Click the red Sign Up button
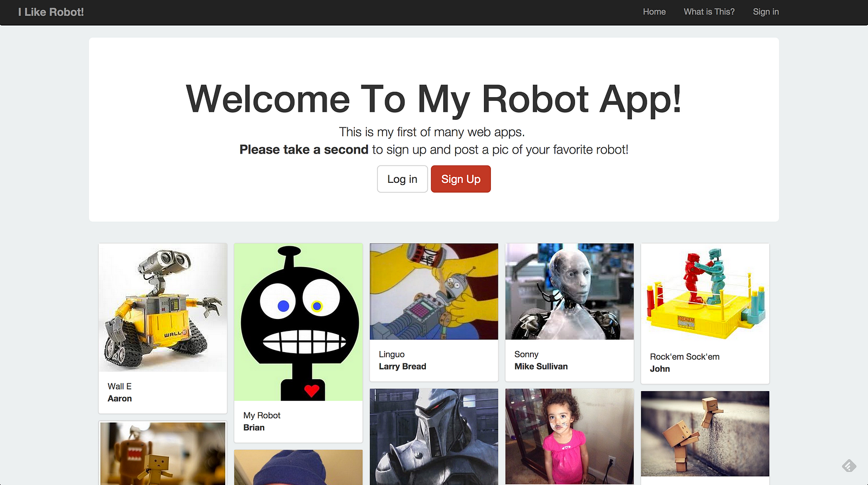The image size is (868, 485). coord(461,179)
